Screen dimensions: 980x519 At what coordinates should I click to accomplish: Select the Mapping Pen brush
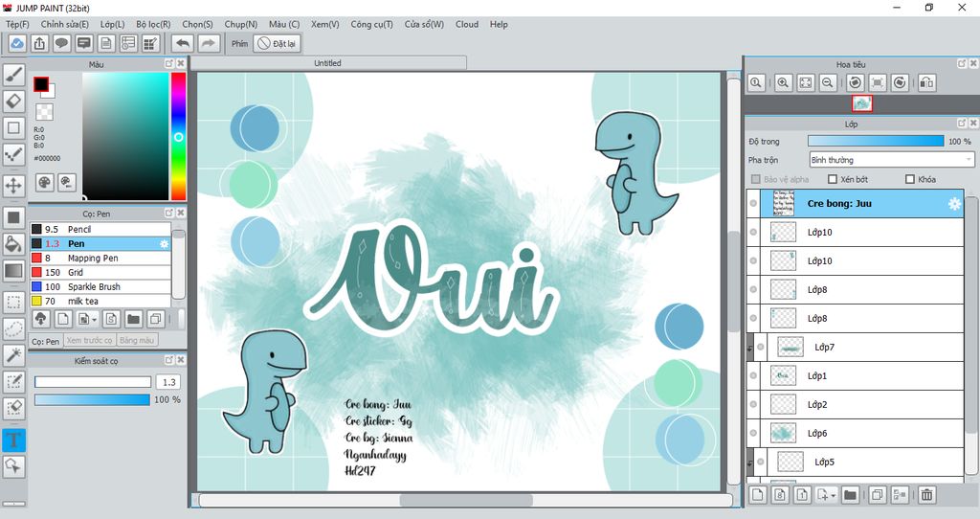(x=100, y=259)
